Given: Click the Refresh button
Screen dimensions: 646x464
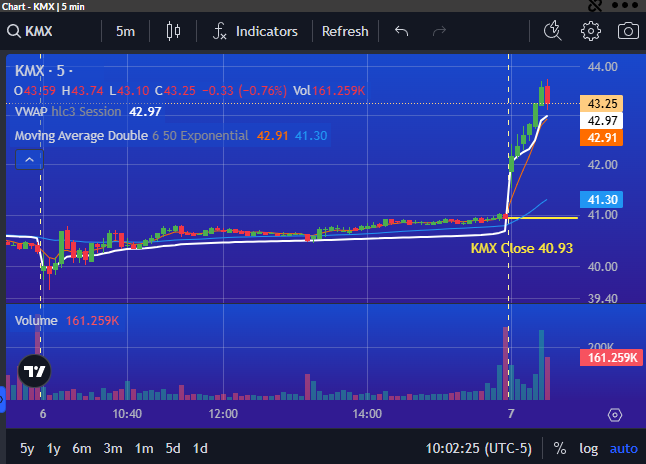Looking at the screenshot, I should (345, 31).
